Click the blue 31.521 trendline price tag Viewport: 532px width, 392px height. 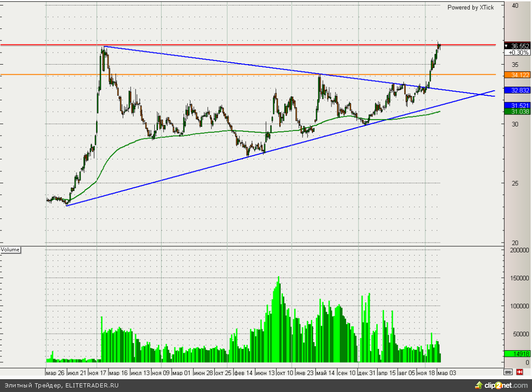point(517,105)
